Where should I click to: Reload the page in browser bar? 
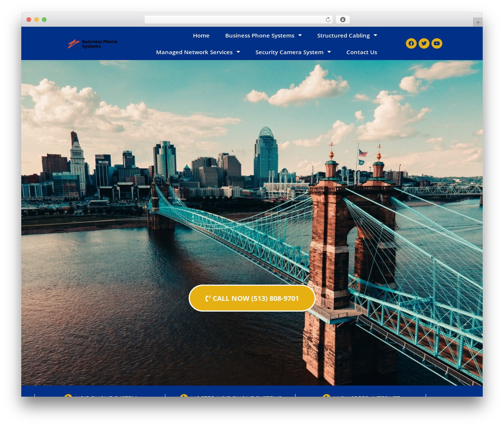328,20
